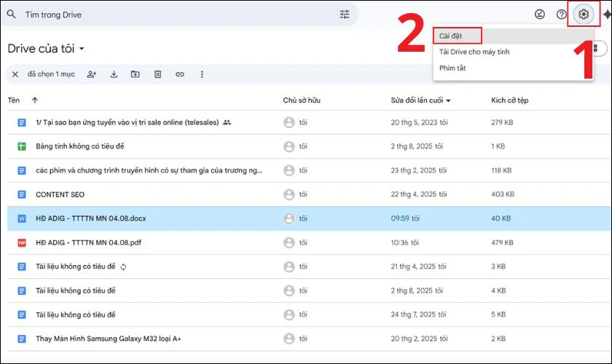Click Docs icon of telesales document
612x364 pixels.
22,122
